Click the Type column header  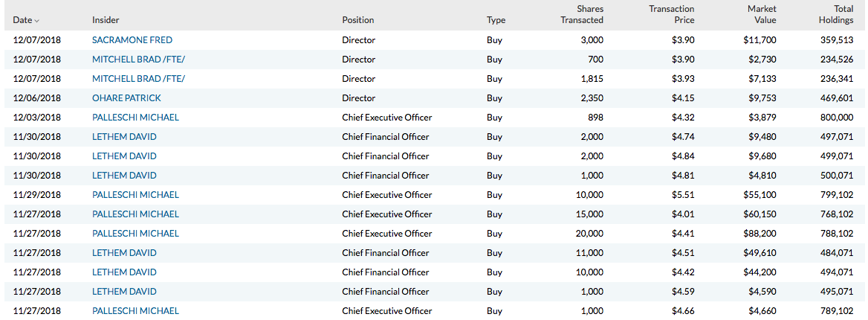point(496,20)
